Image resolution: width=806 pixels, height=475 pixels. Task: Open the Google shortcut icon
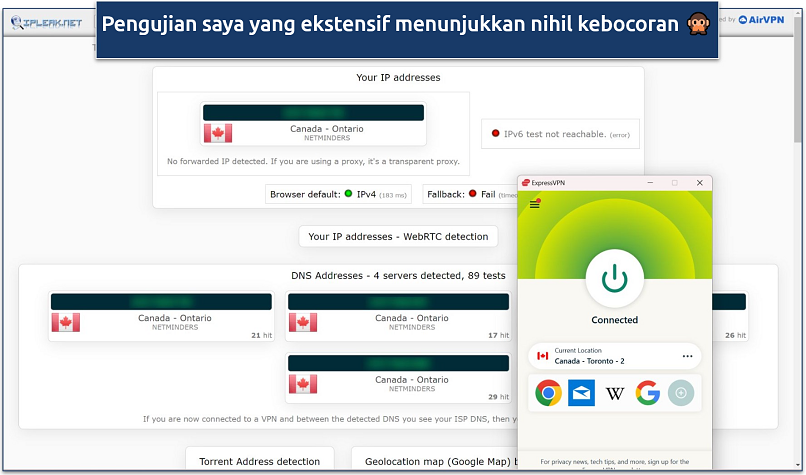tap(648, 393)
